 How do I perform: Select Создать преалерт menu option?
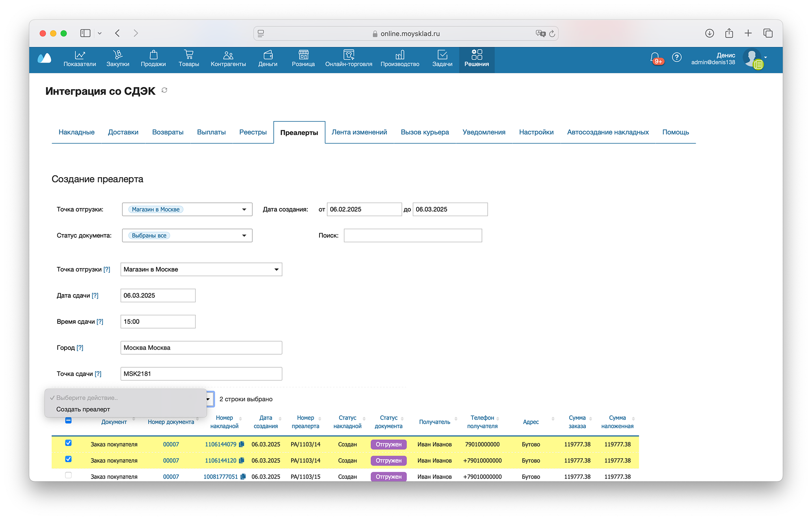click(83, 409)
